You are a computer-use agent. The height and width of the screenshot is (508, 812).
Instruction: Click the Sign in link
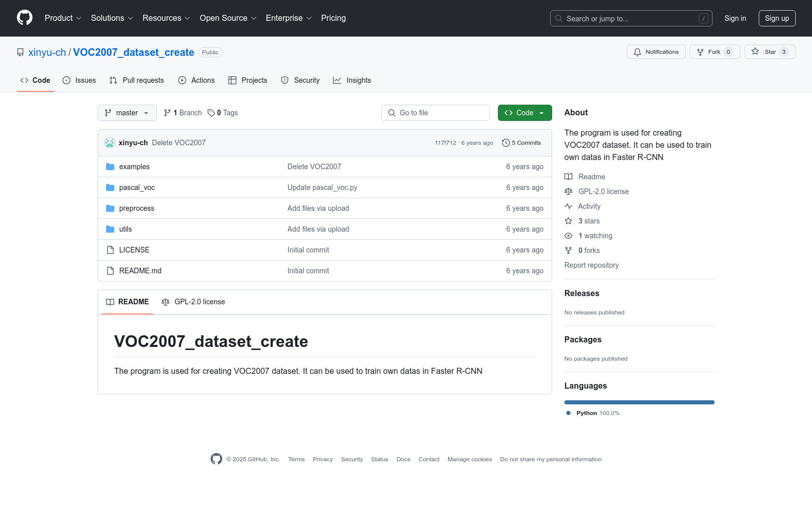coord(735,18)
